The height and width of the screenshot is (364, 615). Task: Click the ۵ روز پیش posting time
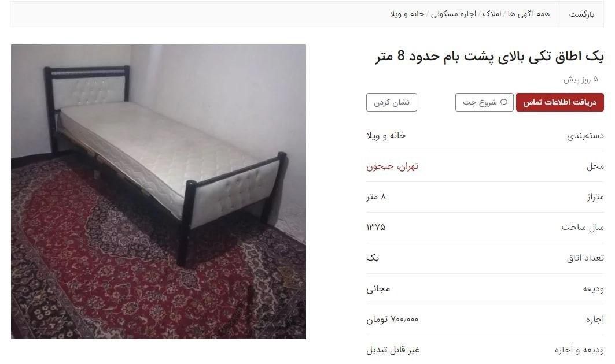[x=581, y=80]
